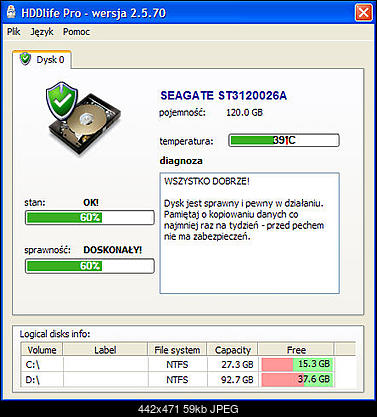Click the Label column header
This screenshot has height=417, width=377.
click(105, 350)
